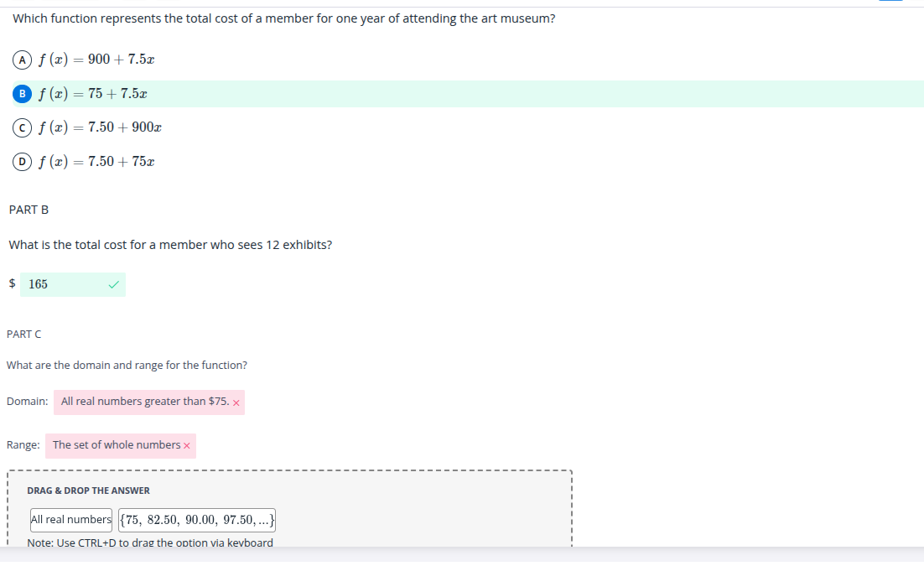Viewport: 924px width, 571px height.
Task: Pick option D radio circle
Action: pyautogui.click(x=19, y=161)
